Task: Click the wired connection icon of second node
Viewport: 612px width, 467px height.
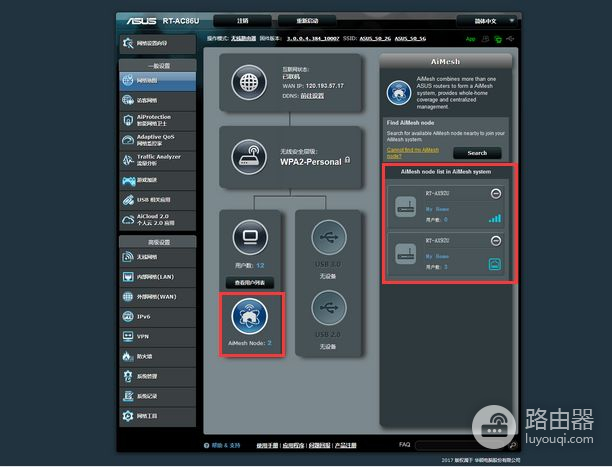Action: [x=495, y=264]
